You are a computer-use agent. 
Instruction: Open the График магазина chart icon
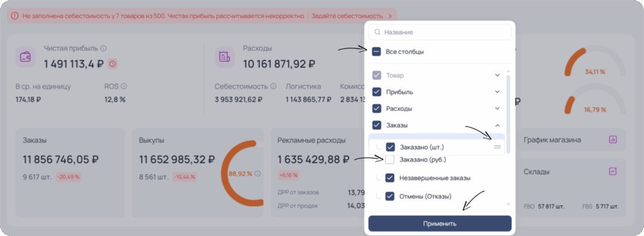click(x=613, y=140)
